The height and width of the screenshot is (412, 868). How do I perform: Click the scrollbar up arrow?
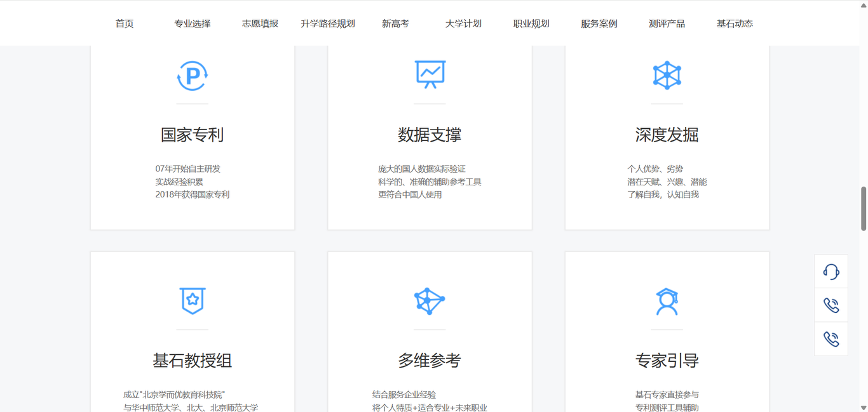(864, 4)
